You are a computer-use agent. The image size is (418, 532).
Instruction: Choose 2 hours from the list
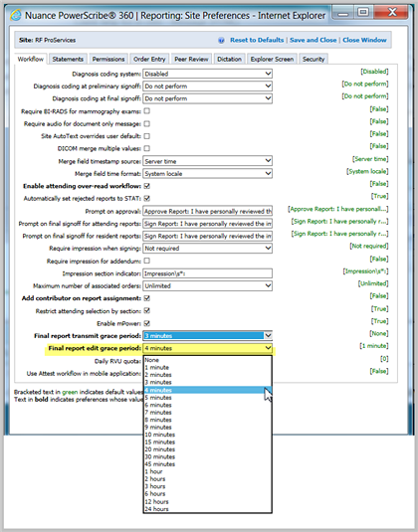[x=207, y=479]
